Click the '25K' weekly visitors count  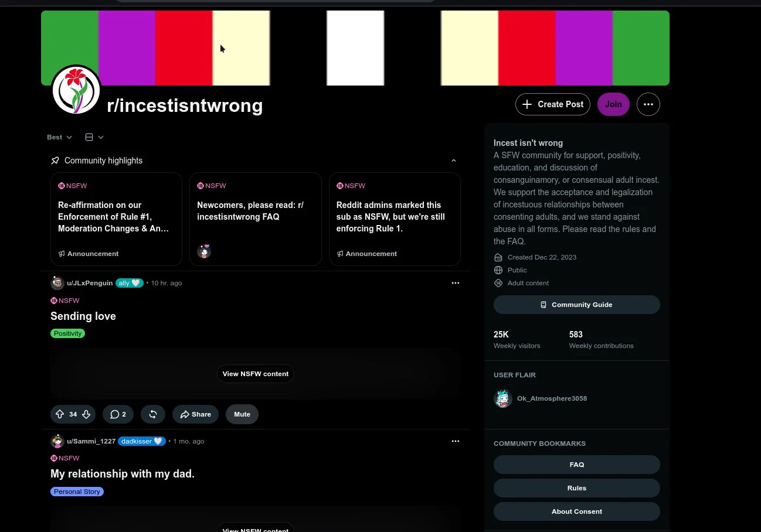[x=501, y=335]
